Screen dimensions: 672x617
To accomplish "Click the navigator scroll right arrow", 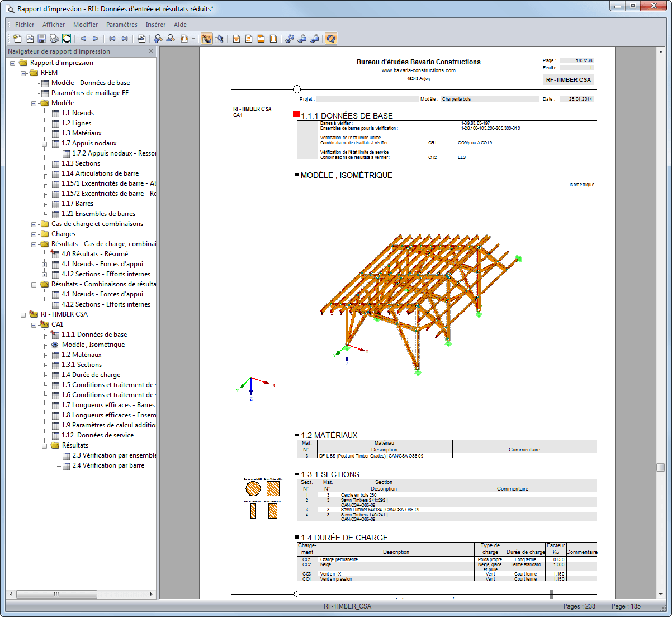I will point(152,594).
